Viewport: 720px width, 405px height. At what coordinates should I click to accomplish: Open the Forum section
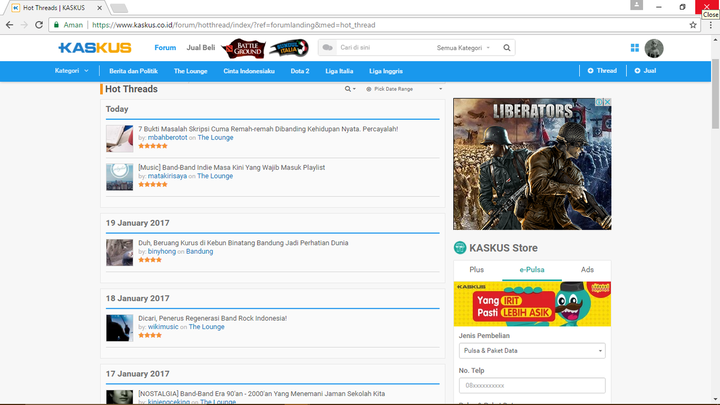click(165, 48)
